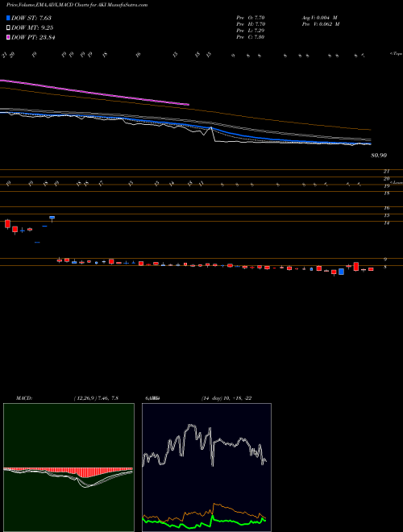This screenshot has height=532, width=403.
Task: Click the chart title mentioning MunafaSutra.com
Action: (77, 5)
